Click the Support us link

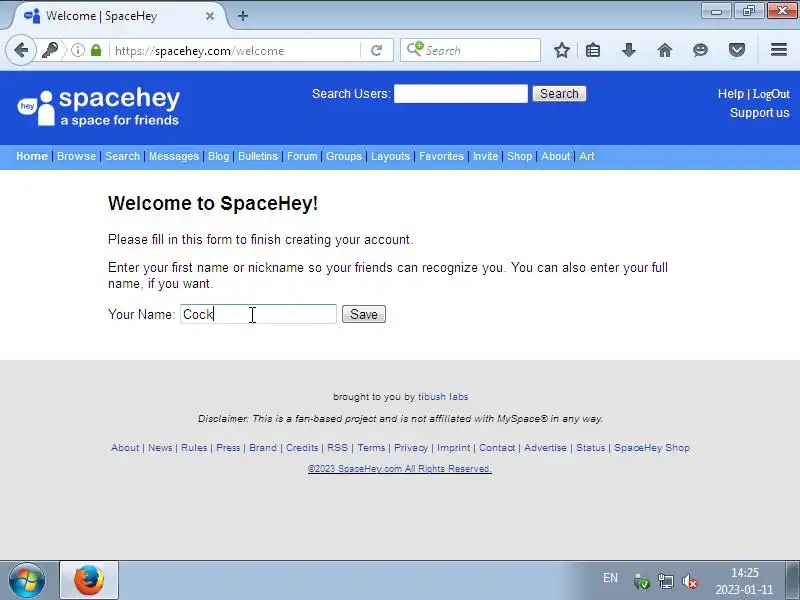759,113
